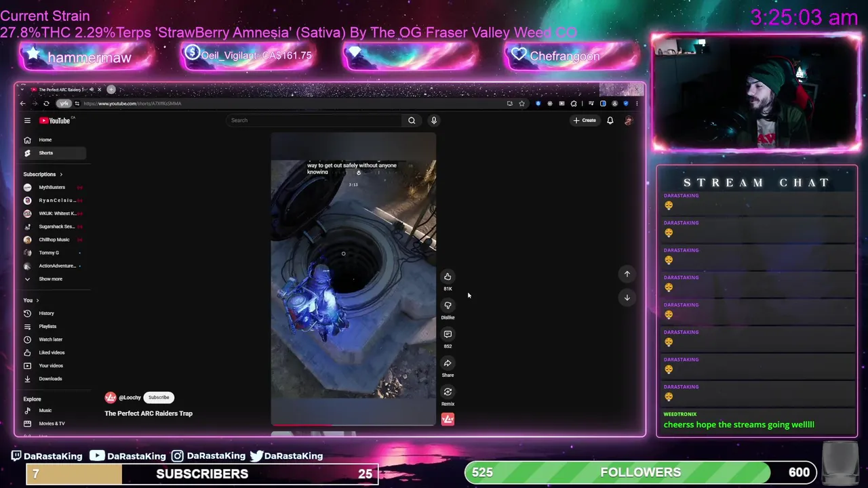
Task: Expand Show more subscriptions
Action: coord(53,279)
